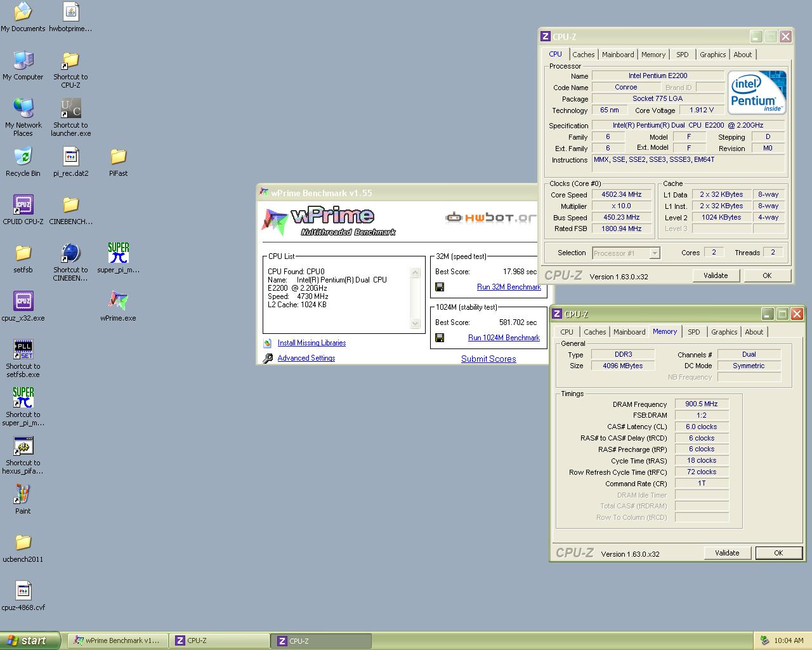Click Validate in top CPU-Z window
812x650 pixels.
click(x=716, y=275)
